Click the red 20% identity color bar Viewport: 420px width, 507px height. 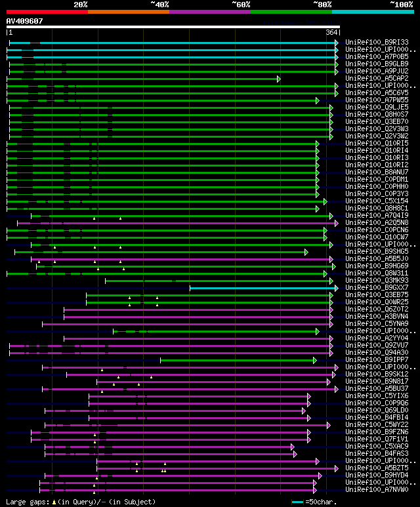[47, 12]
